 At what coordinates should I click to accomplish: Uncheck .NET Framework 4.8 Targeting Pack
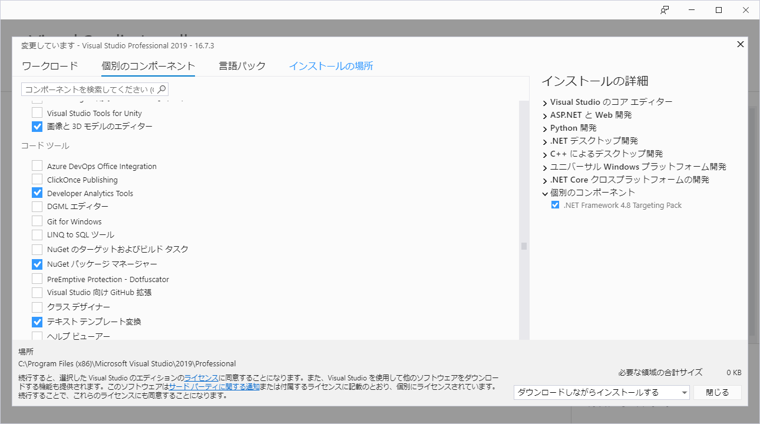[x=555, y=205]
